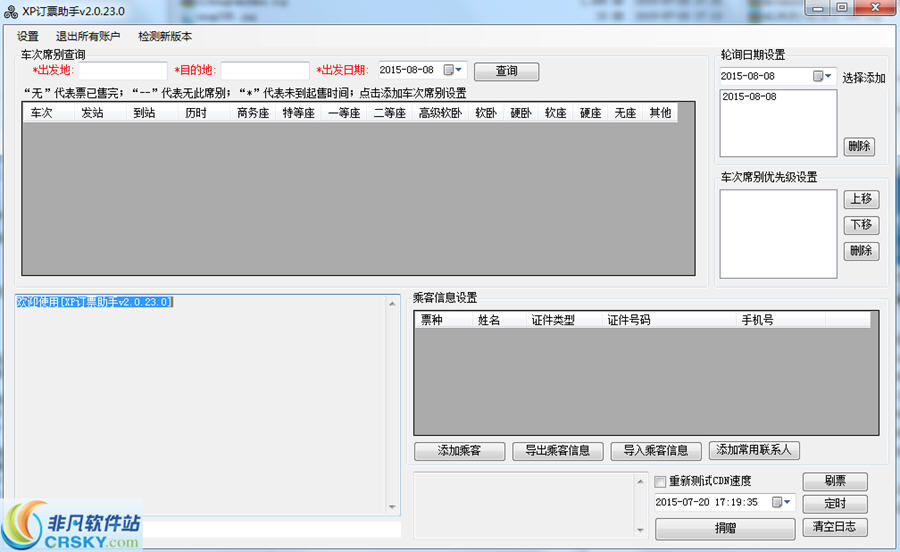Open the timer datetime picker dropdown
Screen dimensions: 900x552
[x=782, y=502]
